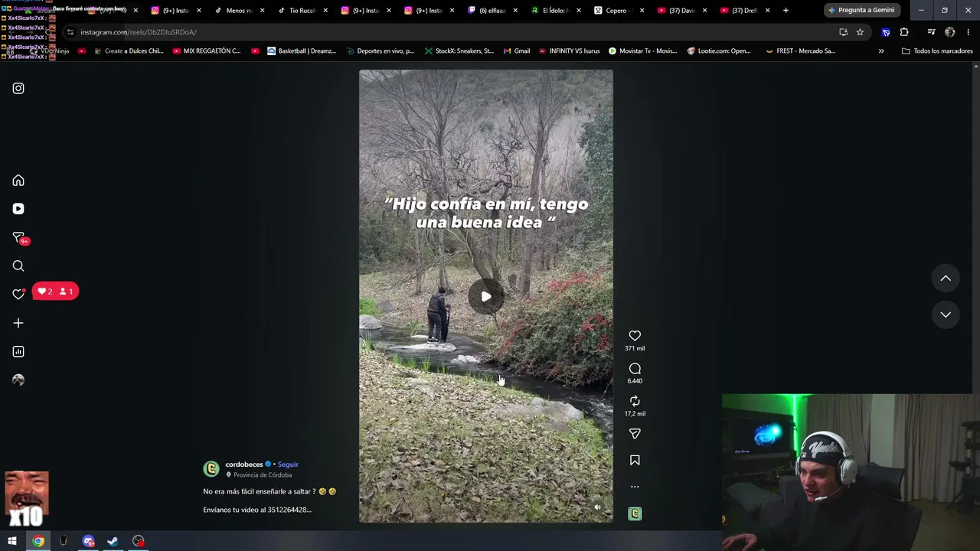Open the Chrome extensions puzzle icon
Screen dimensions: 980x551
pyautogui.click(x=904, y=32)
